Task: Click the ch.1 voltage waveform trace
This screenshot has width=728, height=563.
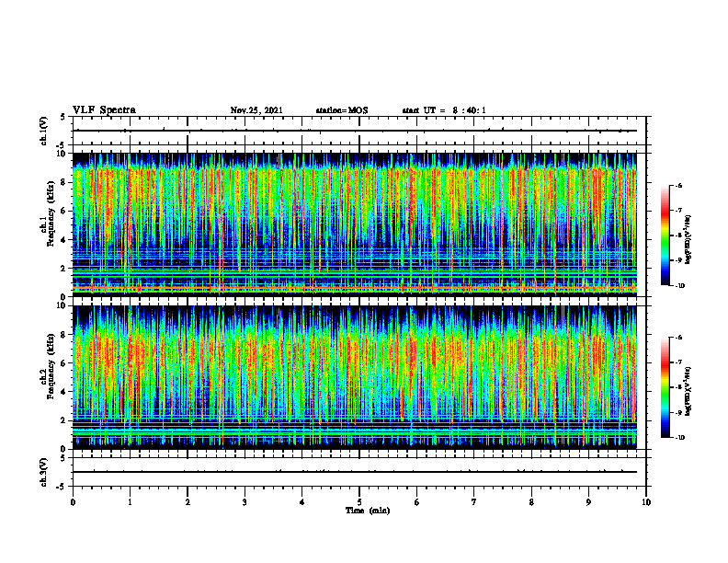Action: (x=354, y=131)
